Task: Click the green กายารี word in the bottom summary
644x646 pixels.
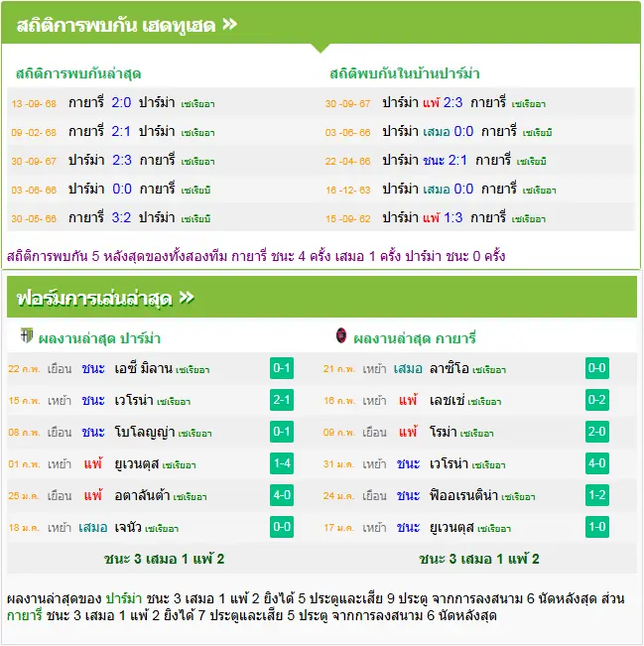Action: coord(24,615)
